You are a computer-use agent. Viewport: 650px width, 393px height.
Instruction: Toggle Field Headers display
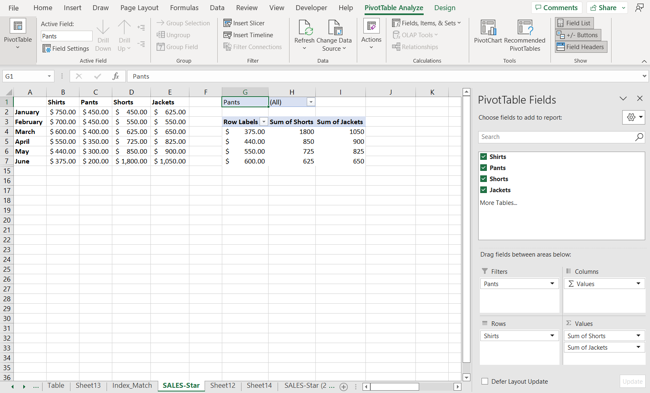click(x=581, y=47)
